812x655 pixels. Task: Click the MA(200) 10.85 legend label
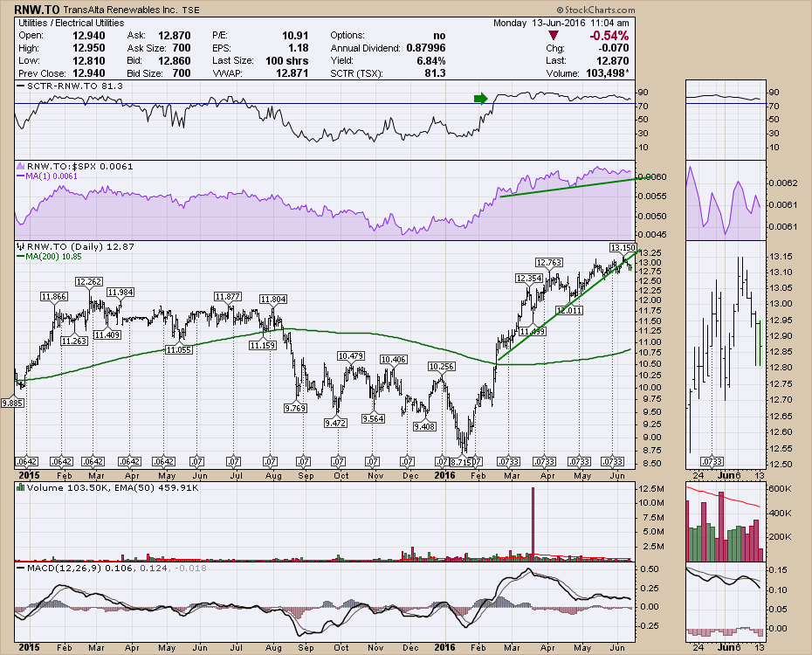point(53,256)
